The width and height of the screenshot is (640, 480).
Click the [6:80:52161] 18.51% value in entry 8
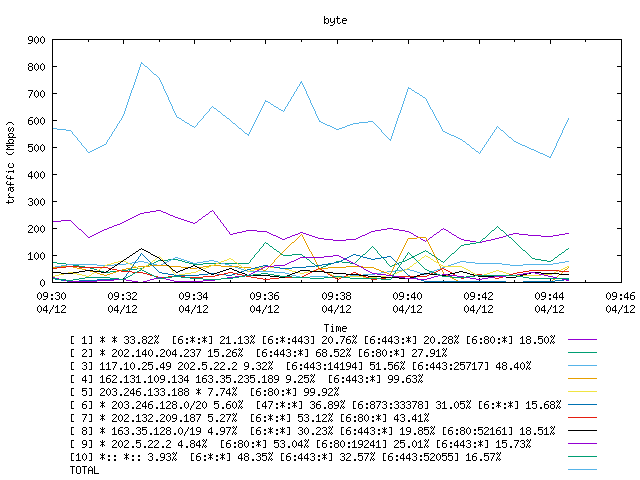(498, 431)
